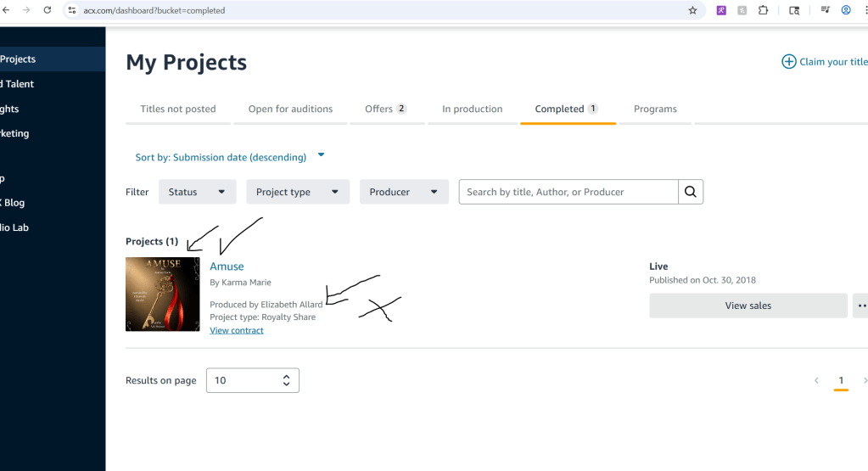Reload the page with refresh icon
The image size is (868, 471).
tap(47, 11)
